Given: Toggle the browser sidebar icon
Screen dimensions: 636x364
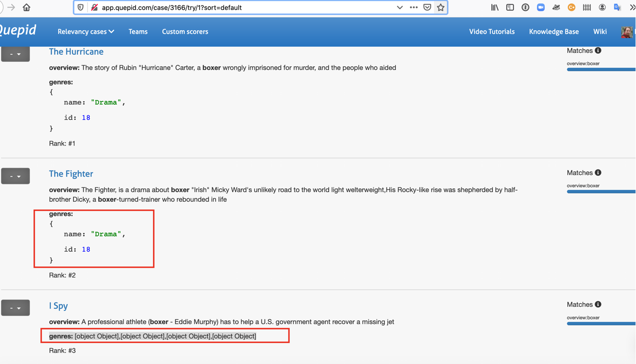Looking at the screenshot, I should coord(510,7).
